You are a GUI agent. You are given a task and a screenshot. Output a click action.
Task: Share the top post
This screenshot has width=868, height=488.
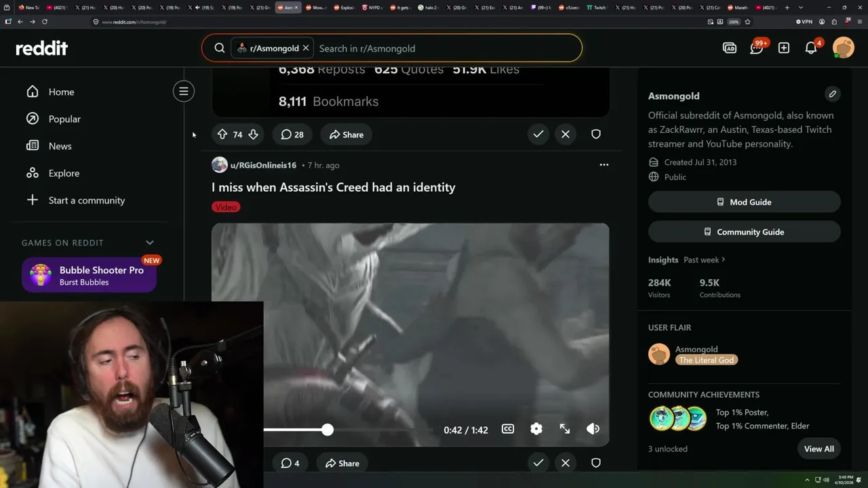click(x=347, y=134)
